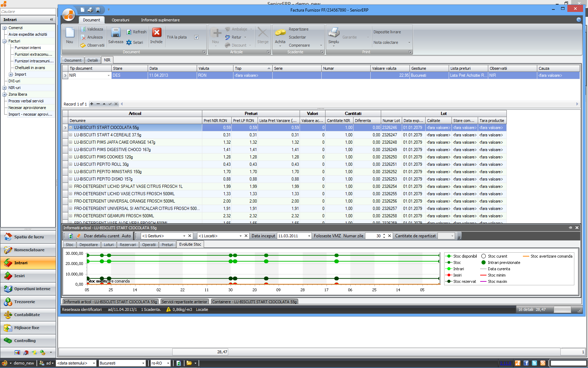Open the Tip document NIR dropdown

click(x=108, y=75)
